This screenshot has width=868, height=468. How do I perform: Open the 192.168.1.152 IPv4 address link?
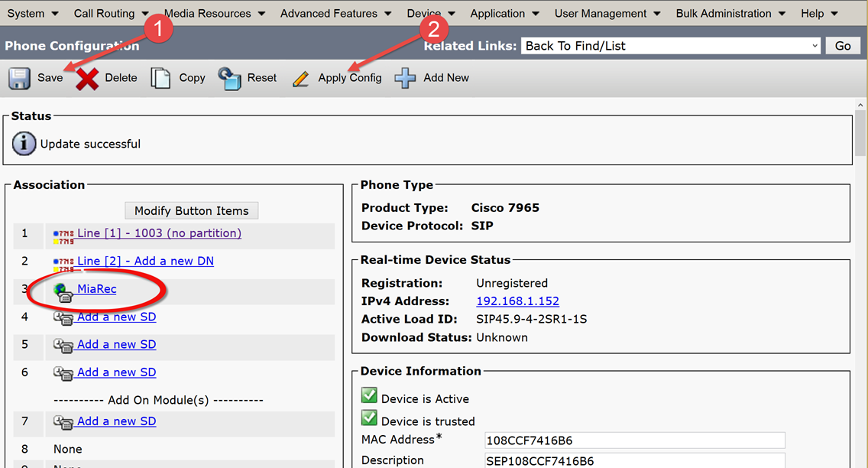tap(517, 301)
